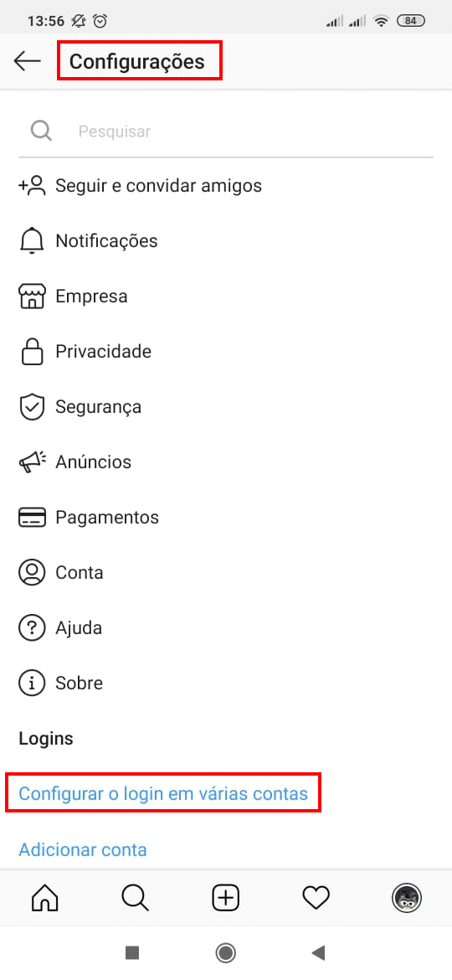Open the activity heart tab
This screenshot has height=980, width=452.
(316, 899)
